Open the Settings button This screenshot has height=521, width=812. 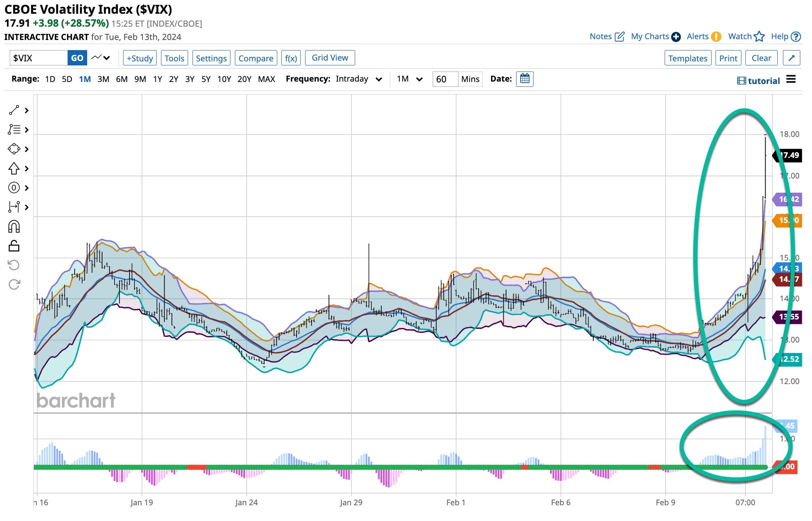211,58
